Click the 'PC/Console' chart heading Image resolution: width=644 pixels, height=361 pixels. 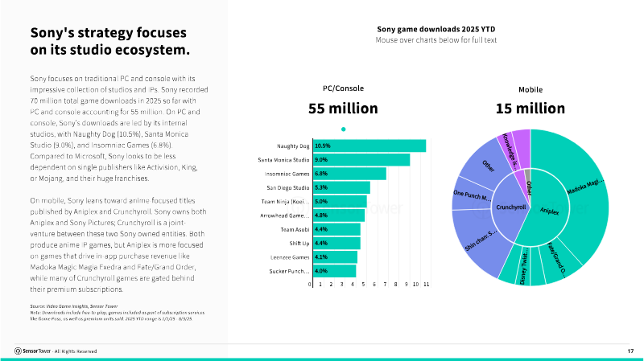[x=343, y=88]
